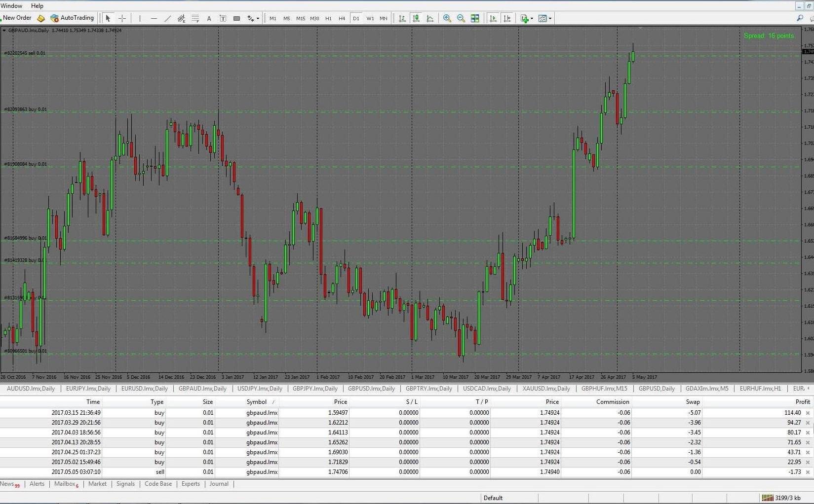Select the W1 weekly timeframe
This screenshot has height=504, width=814.
click(370, 18)
